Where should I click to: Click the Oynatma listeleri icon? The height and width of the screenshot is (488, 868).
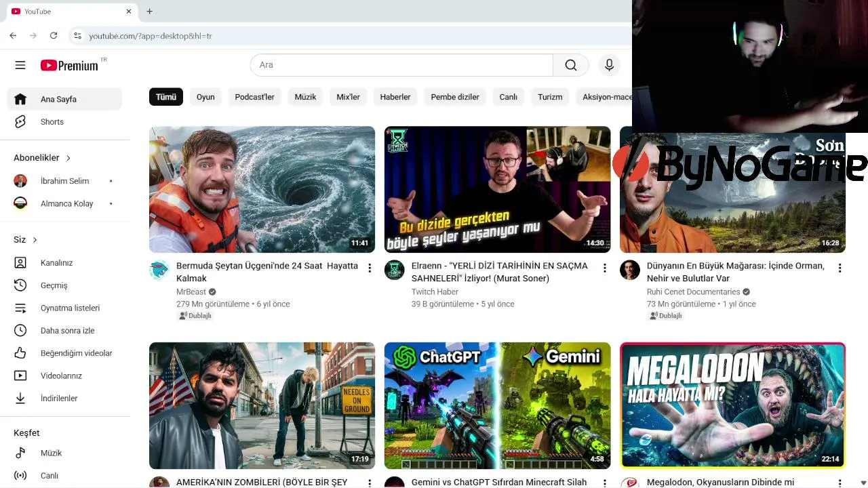point(20,308)
